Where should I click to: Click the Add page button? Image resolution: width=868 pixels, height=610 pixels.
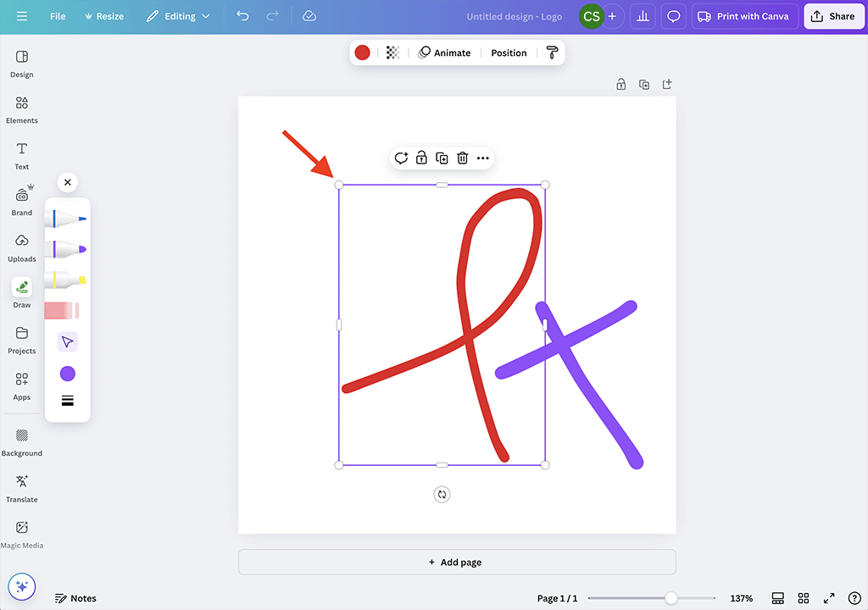point(457,562)
